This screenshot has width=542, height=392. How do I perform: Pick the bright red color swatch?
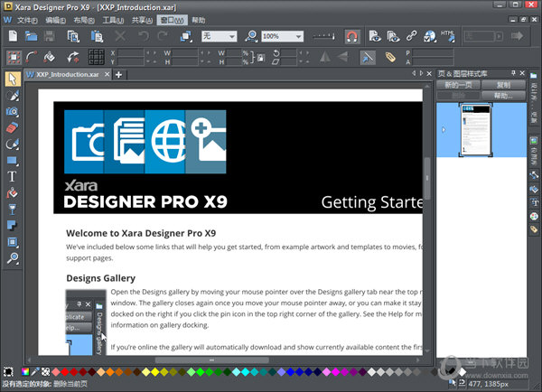65,372
